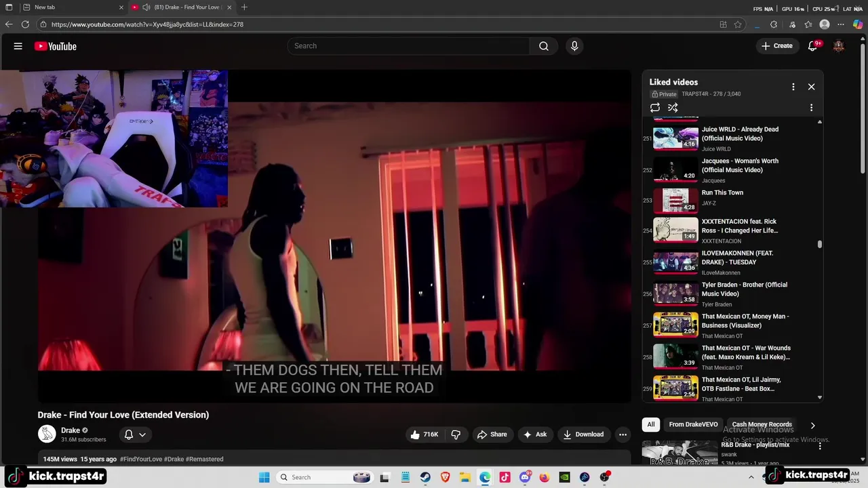868x488 pixels.
Task: Open TikTok app in taskbar
Action: [x=505, y=477]
